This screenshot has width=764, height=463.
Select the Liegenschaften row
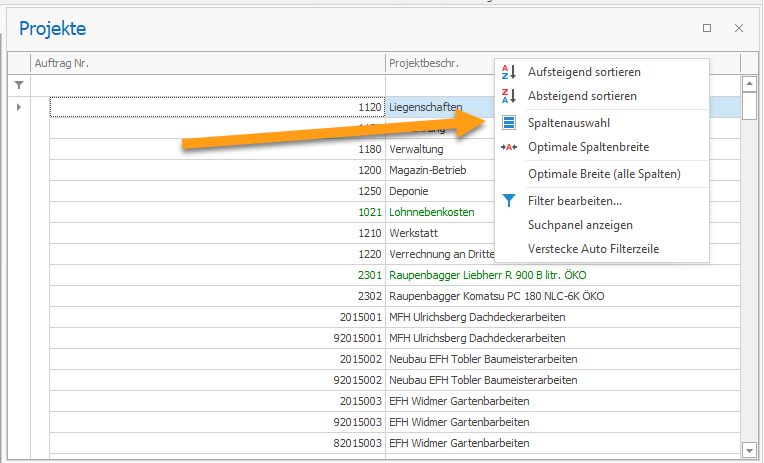click(x=441, y=107)
